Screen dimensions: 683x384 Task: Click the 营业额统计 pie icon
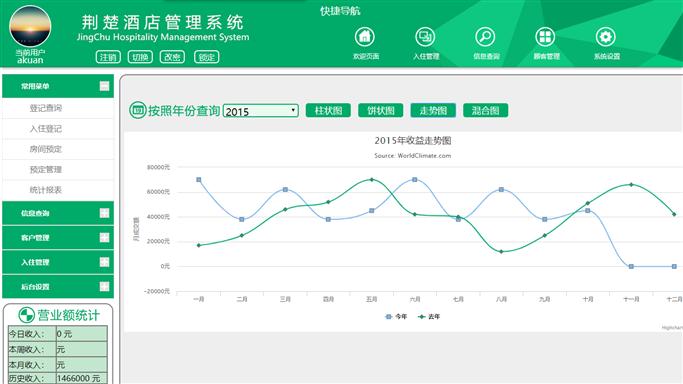pyautogui.click(x=26, y=315)
